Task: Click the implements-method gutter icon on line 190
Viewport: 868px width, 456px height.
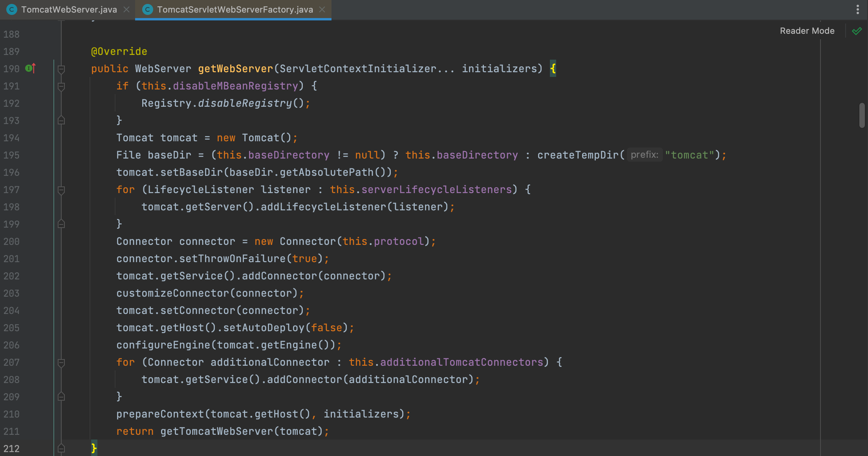Action: (31, 68)
